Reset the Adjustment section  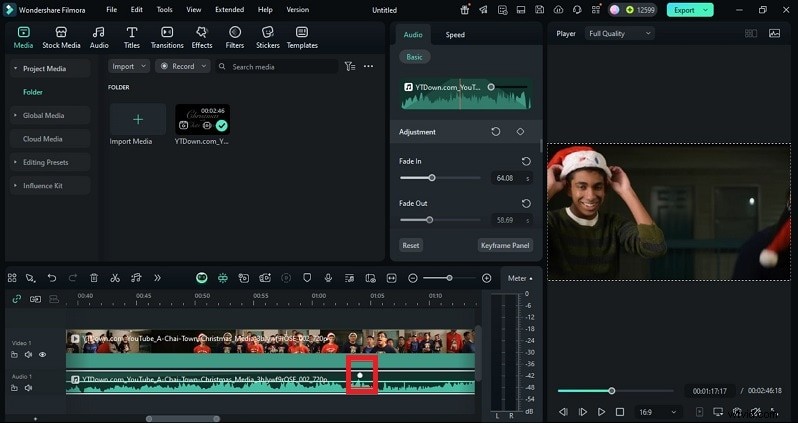point(496,131)
